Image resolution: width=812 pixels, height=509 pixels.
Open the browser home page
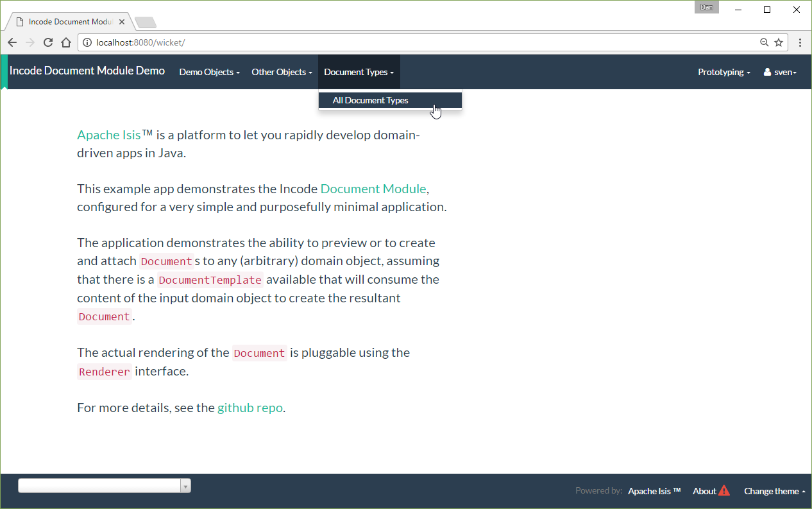(x=65, y=42)
